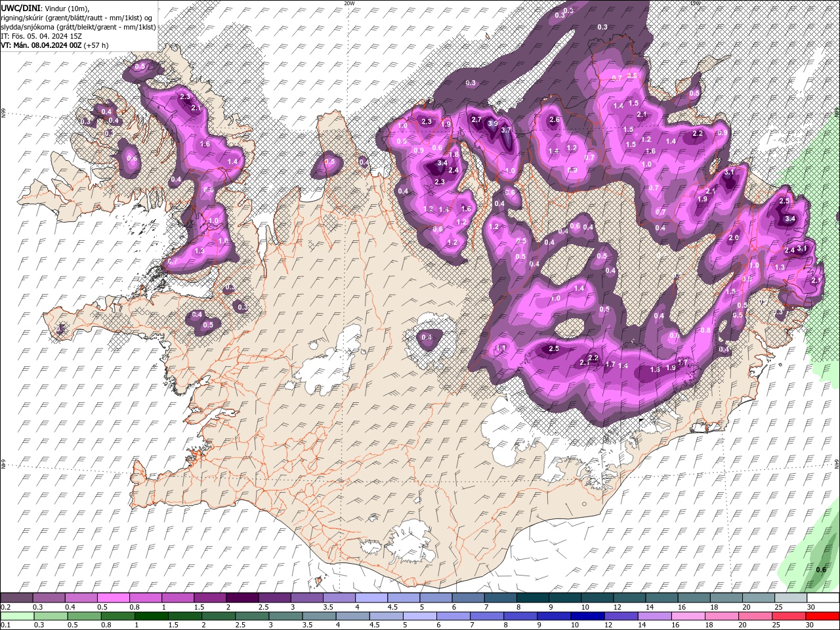
Task: Click the 0.6 value in the green rain area
Action: pyautogui.click(x=820, y=570)
